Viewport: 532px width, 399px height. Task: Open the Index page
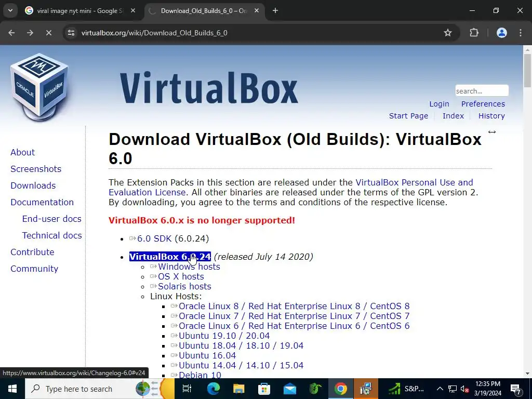coord(453,116)
